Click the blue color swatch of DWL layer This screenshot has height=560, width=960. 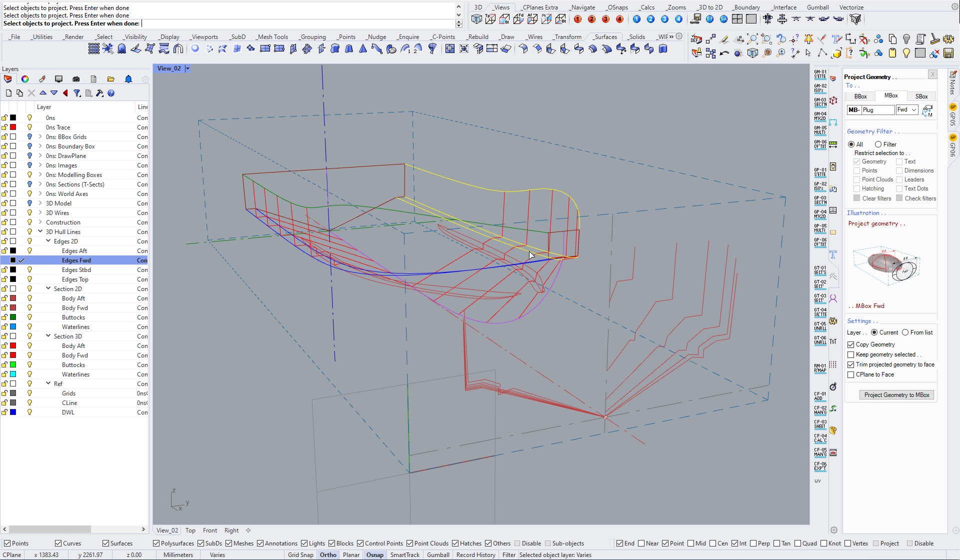13,412
